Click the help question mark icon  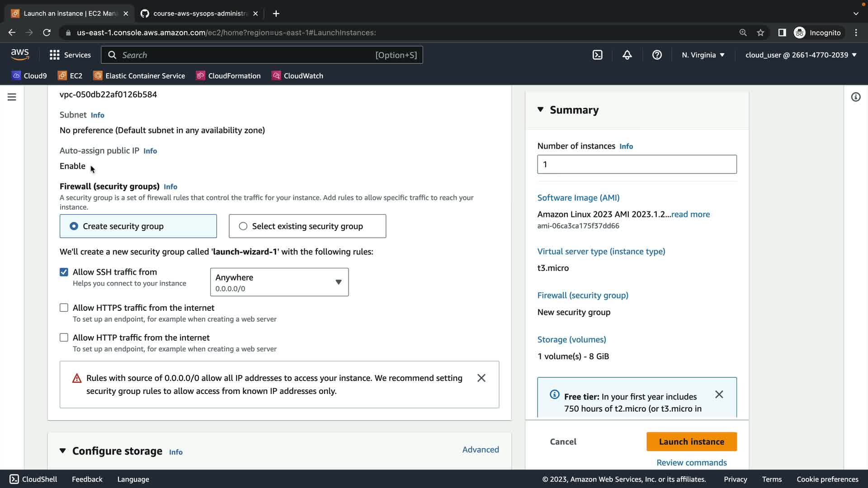pos(657,55)
